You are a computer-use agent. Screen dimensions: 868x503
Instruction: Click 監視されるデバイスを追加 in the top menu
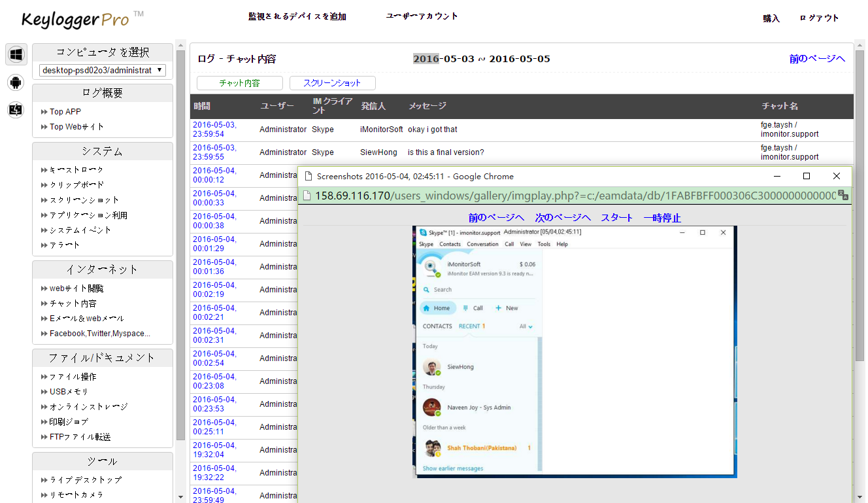297,16
